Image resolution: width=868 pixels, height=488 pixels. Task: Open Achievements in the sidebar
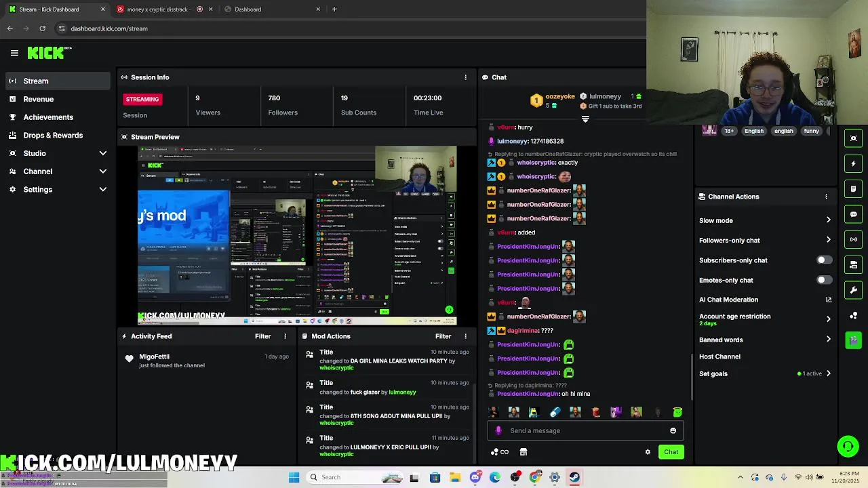pyautogui.click(x=58, y=117)
